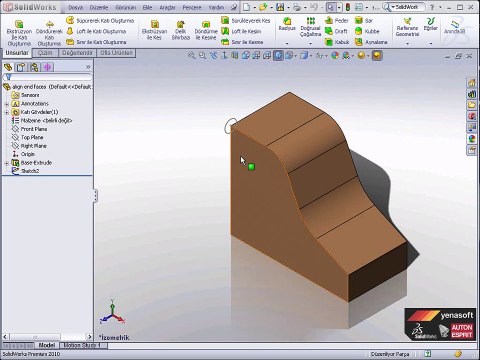Image resolution: width=480 pixels, height=360 pixels.
Task: Expand FeatureManager panel chevron arrows
Action: pos(88,67)
